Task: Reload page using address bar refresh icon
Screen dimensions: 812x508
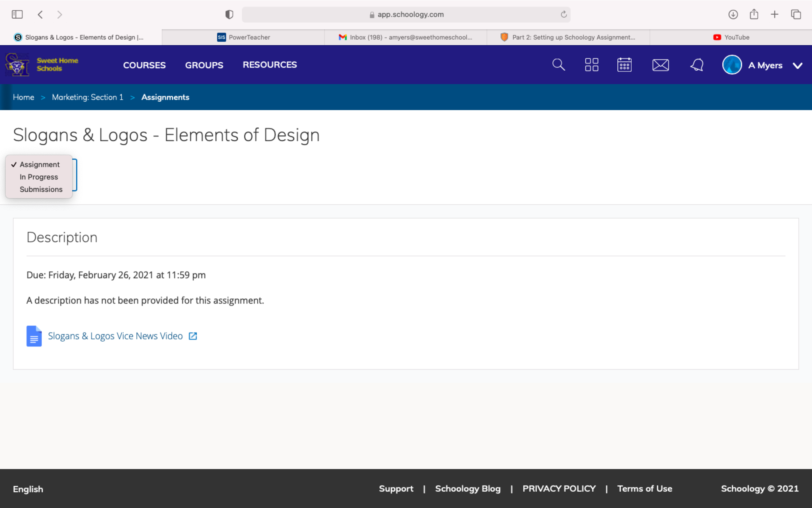Action: click(x=563, y=15)
